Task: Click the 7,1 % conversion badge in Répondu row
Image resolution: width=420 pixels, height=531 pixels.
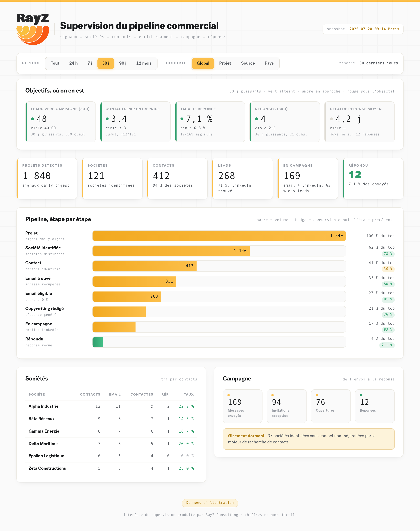Action: pyautogui.click(x=387, y=345)
